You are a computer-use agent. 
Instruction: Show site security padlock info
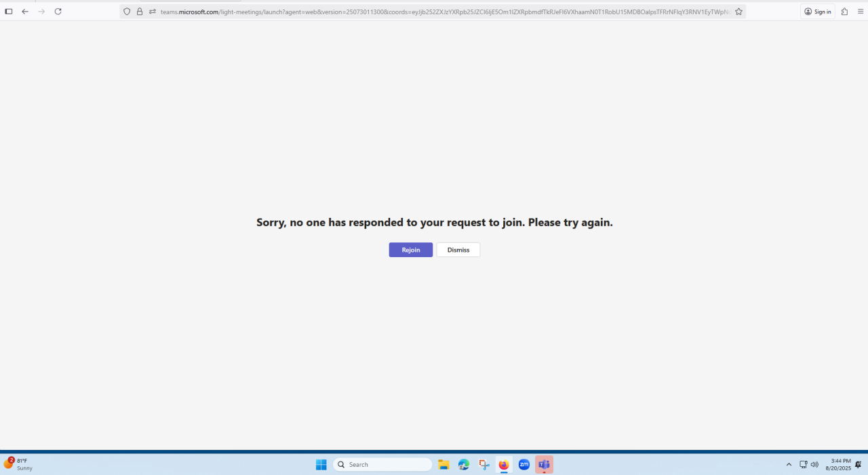pos(140,12)
